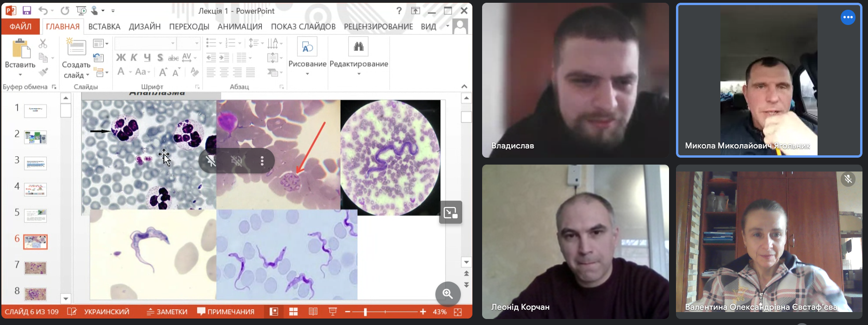This screenshot has height=325, width=868.
Task: Click the ФАЙЛ button
Action: point(21,27)
